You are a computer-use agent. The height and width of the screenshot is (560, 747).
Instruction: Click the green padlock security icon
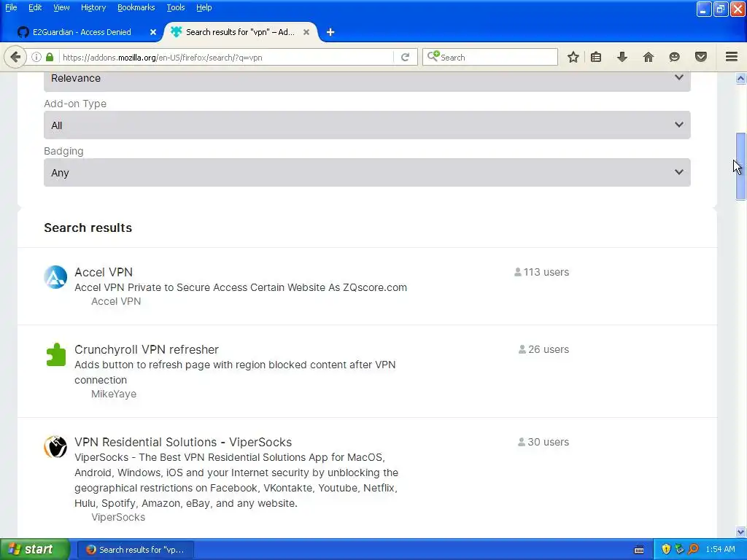click(50, 57)
